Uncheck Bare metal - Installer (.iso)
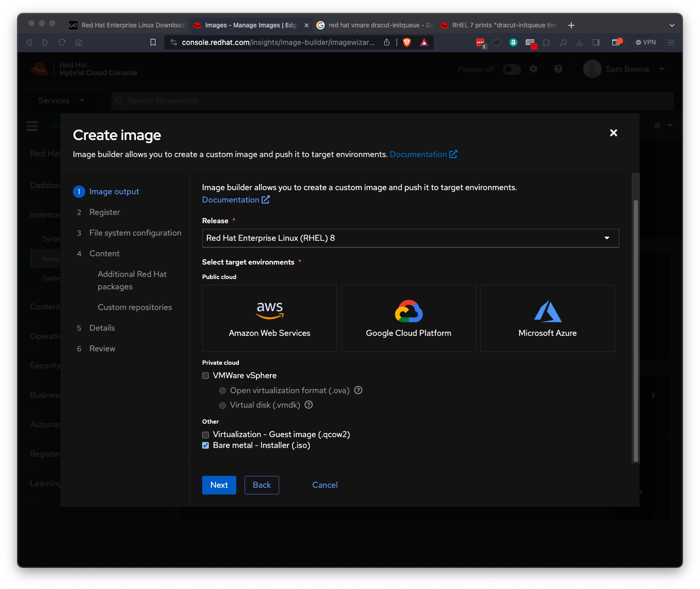700x589 pixels. (206, 445)
